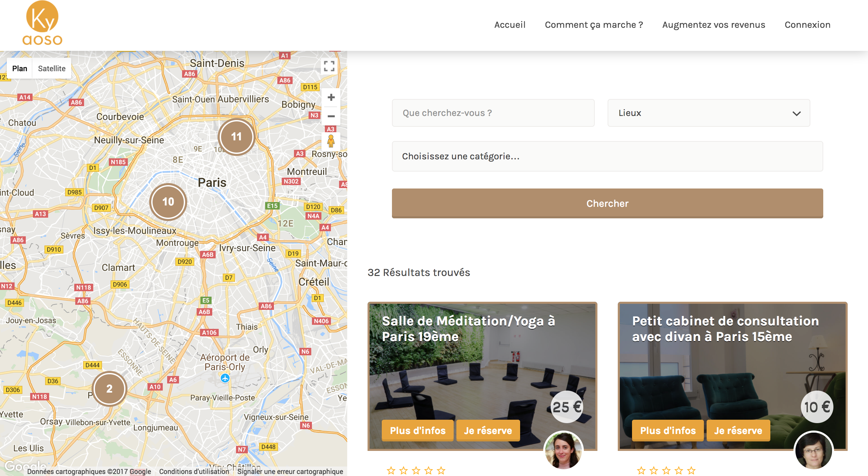The image size is (868, 476).
Task: Click the Kyaoso logo
Action: click(42, 24)
